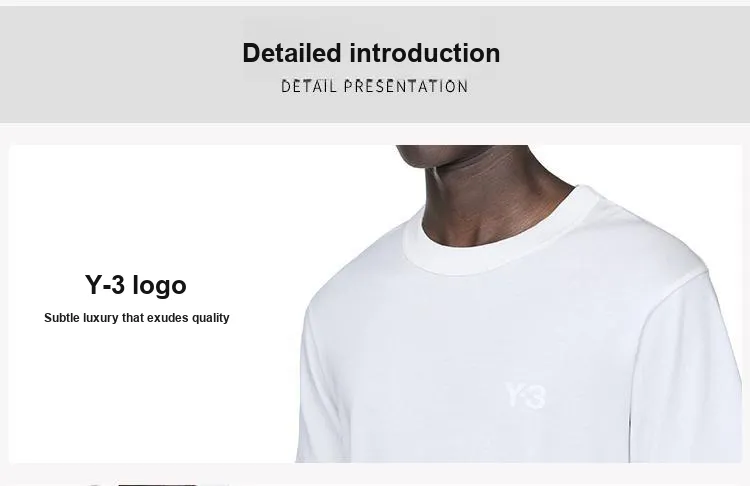Click the Y-3 logo printed on shirt

pyautogui.click(x=525, y=396)
